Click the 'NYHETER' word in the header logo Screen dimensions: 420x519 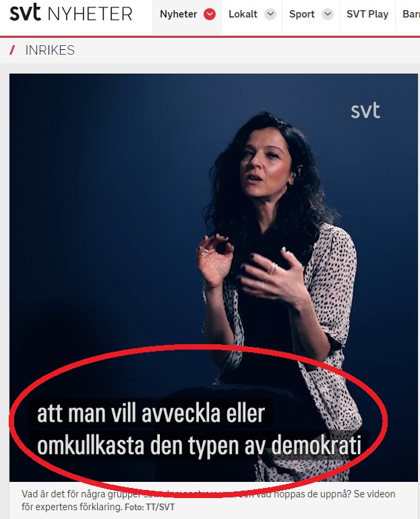90,14
